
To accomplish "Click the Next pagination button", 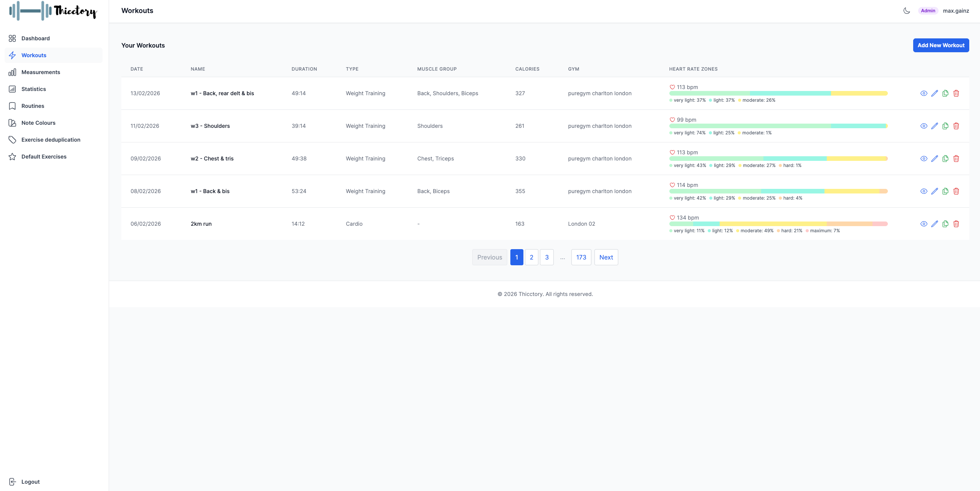I will tap(606, 257).
